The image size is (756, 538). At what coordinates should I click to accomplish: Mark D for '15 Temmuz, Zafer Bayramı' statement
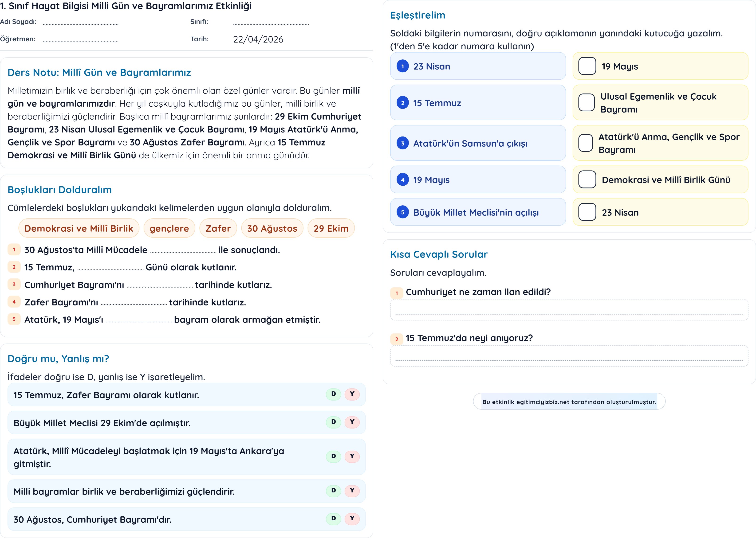pyautogui.click(x=333, y=394)
